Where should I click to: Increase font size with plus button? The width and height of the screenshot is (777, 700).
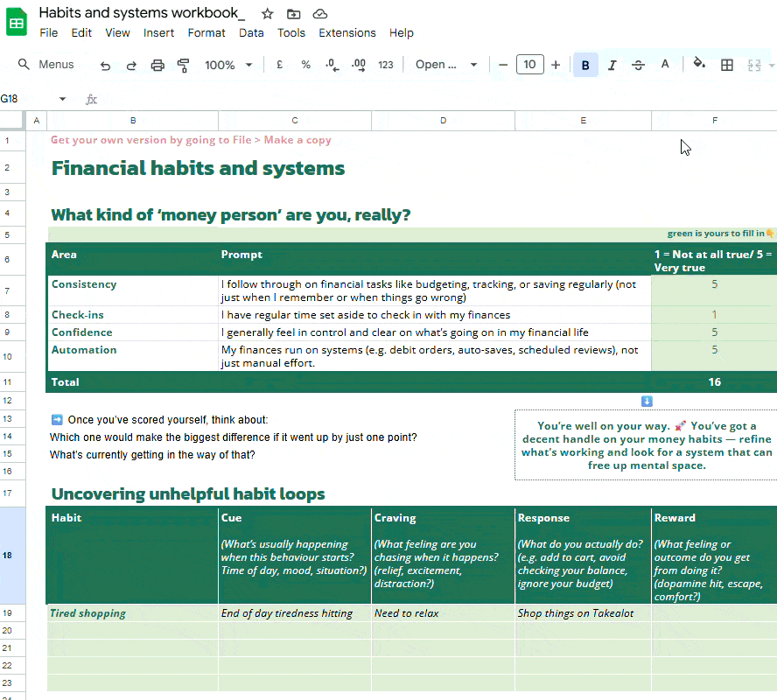click(x=556, y=65)
